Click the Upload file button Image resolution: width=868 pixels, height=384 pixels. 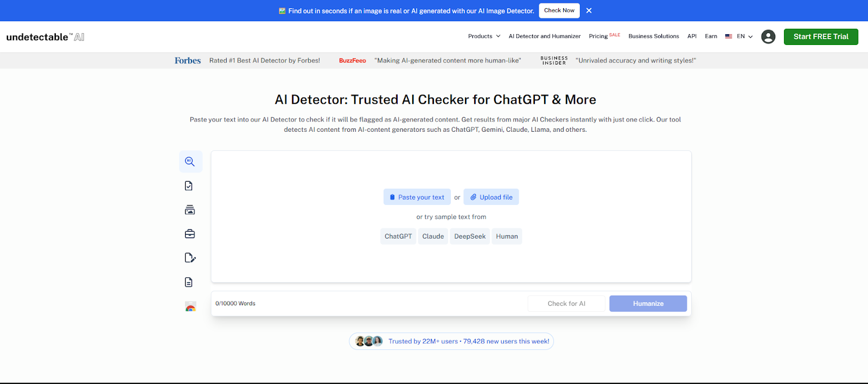pyautogui.click(x=491, y=197)
